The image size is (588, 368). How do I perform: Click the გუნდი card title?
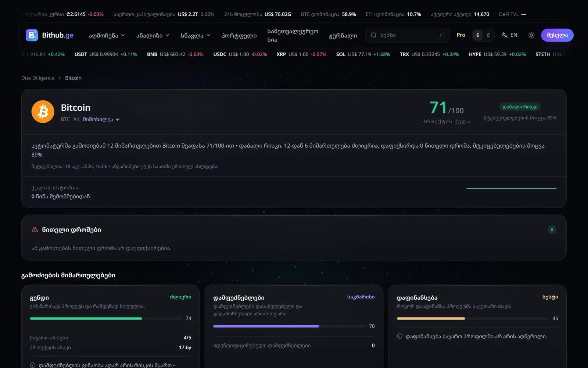[x=39, y=298]
